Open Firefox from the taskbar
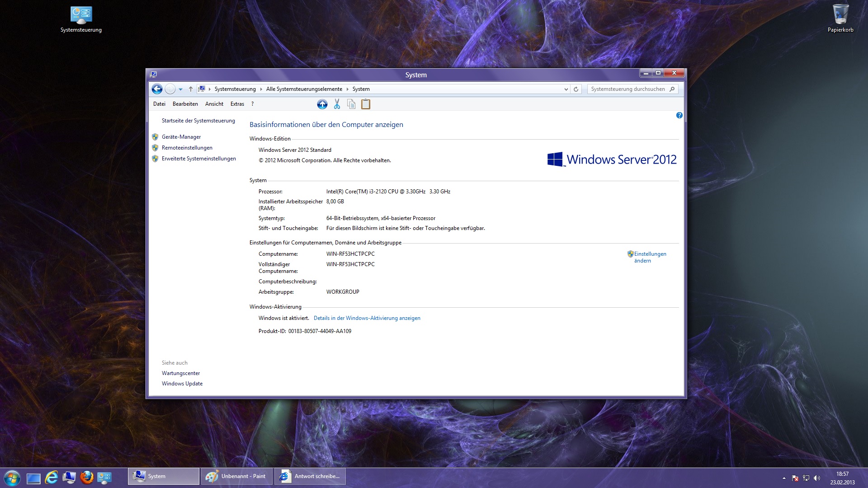The image size is (868, 488). point(87,477)
